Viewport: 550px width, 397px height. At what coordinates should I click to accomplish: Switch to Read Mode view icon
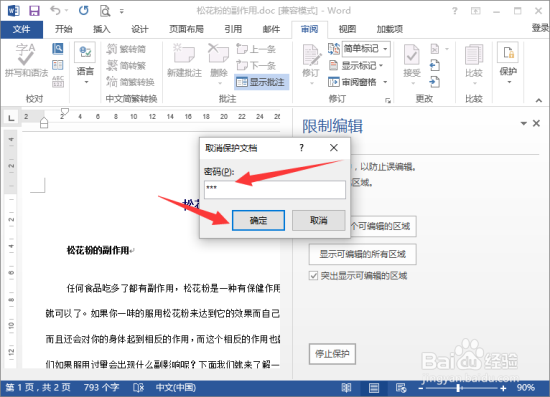point(346,388)
